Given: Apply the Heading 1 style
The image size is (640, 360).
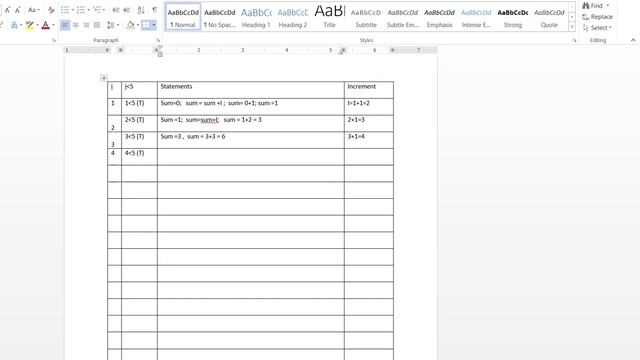Looking at the screenshot, I should click(x=256, y=17).
